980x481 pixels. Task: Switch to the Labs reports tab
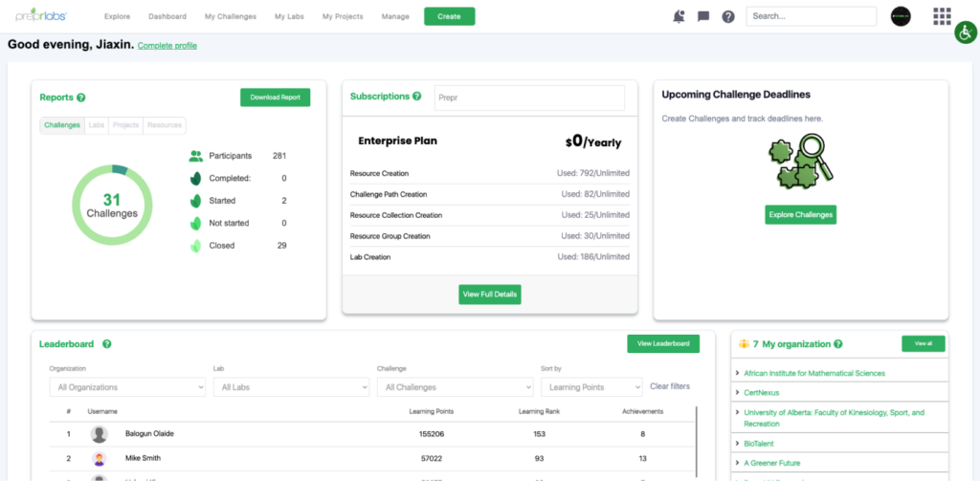97,125
